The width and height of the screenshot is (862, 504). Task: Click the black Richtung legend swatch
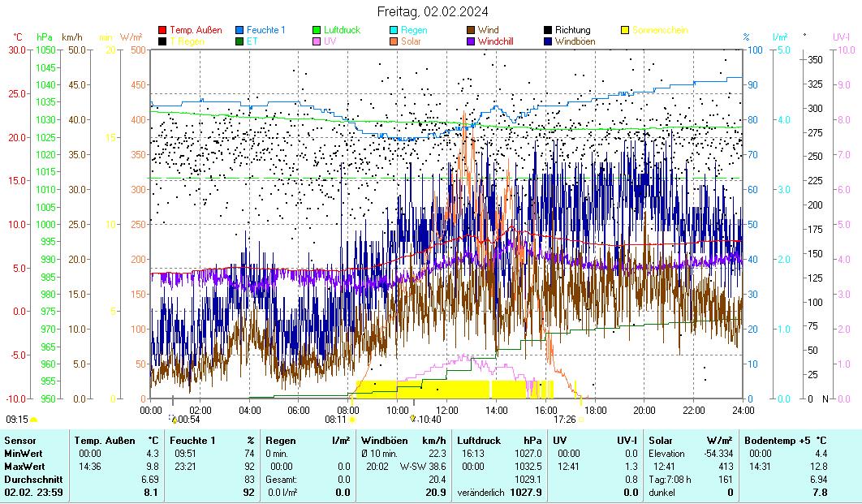pyautogui.click(x=548, y=30)
